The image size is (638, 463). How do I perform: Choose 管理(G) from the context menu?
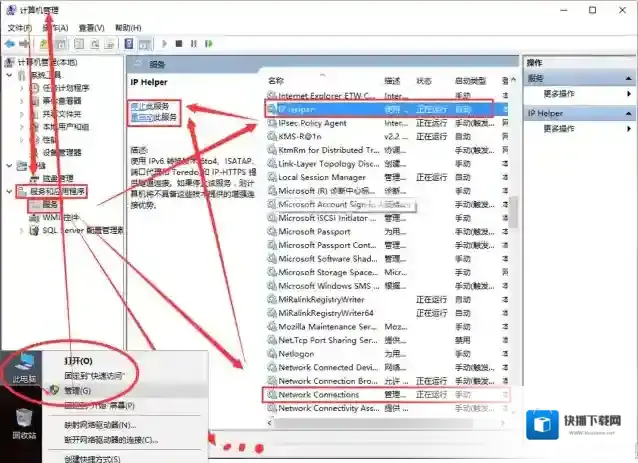(x=78, y=390)
